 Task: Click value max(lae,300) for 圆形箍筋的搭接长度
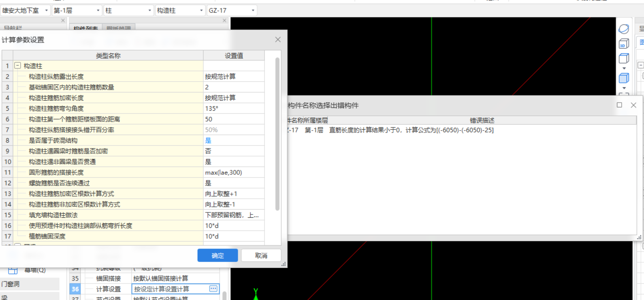point(234,172)
